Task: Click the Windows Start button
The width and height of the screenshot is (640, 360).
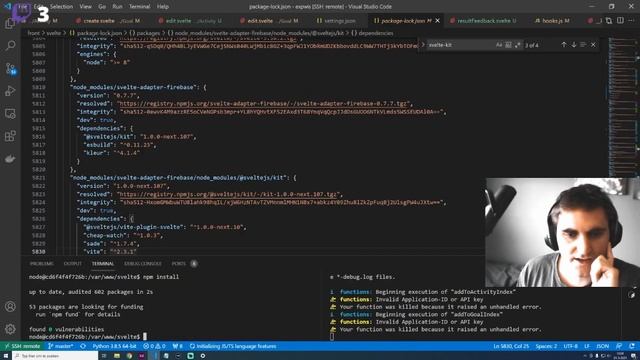Action: [6, 356]
